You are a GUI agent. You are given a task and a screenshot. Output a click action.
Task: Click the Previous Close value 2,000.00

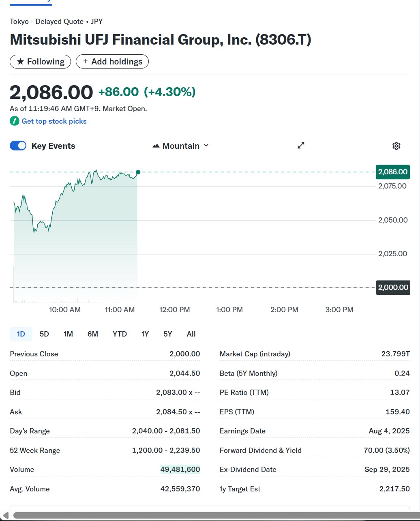pyautogui.click(x=185, y=354)
